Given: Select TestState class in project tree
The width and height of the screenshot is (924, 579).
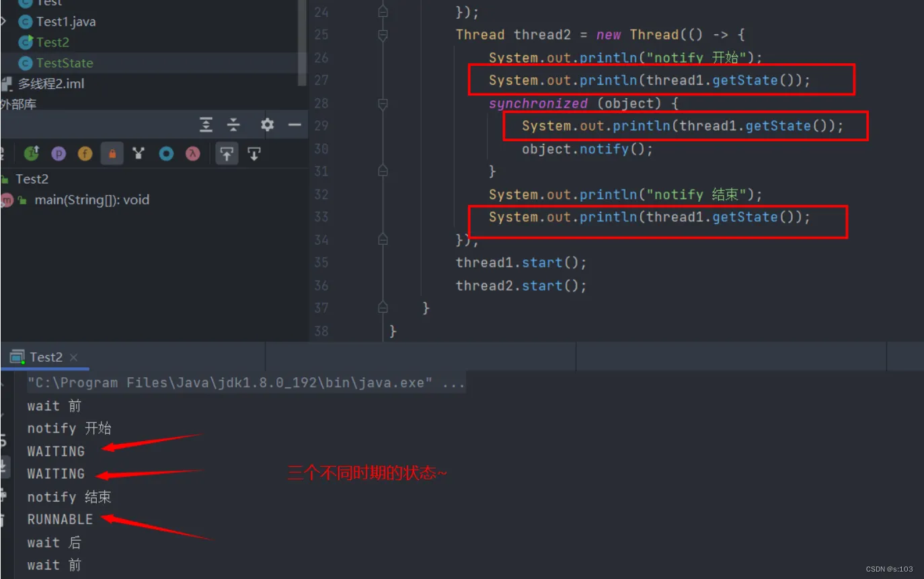Looking at the screenshot, I should [65, 63].
